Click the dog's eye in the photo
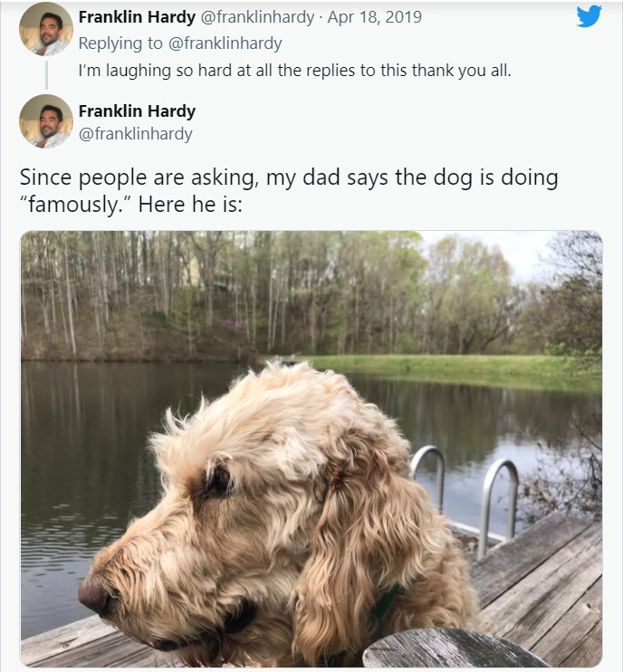 (217, 481)
